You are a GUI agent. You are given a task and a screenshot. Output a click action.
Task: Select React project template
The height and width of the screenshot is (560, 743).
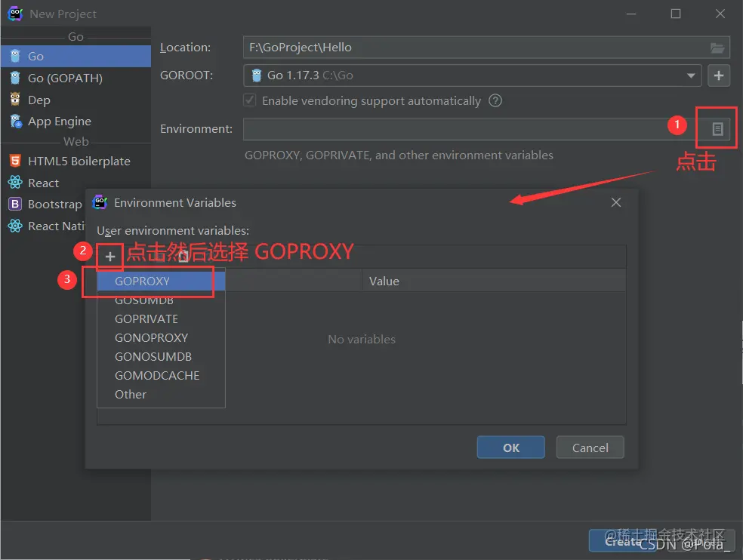(76, 183)
